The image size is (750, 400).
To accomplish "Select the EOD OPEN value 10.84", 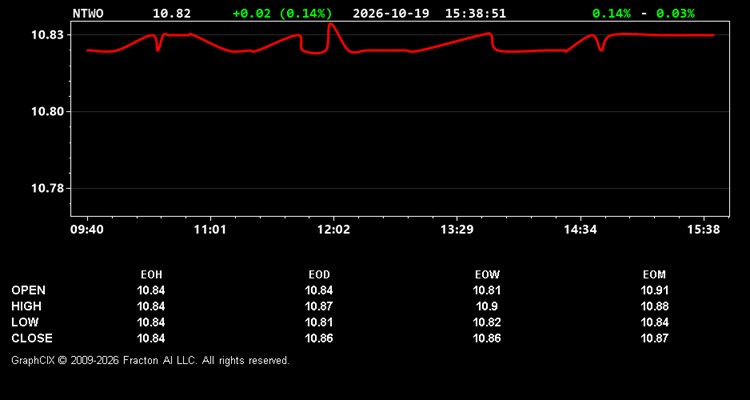I will (319, 290).
